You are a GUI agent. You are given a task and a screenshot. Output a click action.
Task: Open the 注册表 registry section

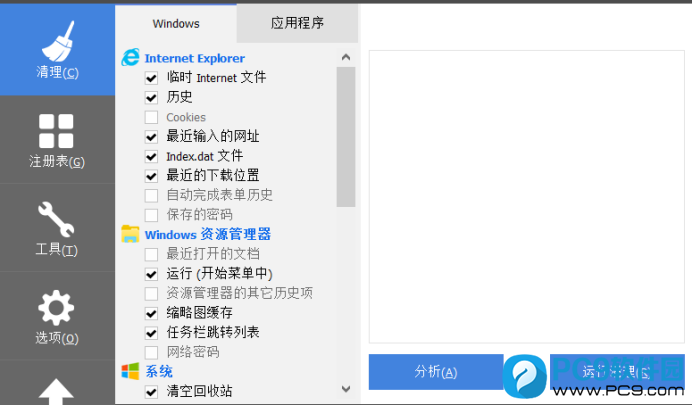point(57,140)
